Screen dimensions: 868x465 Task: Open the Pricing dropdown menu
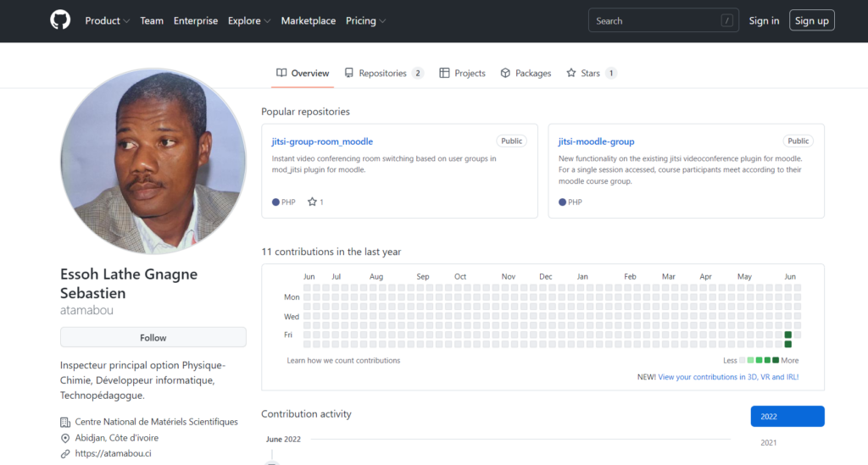point(365,21)
